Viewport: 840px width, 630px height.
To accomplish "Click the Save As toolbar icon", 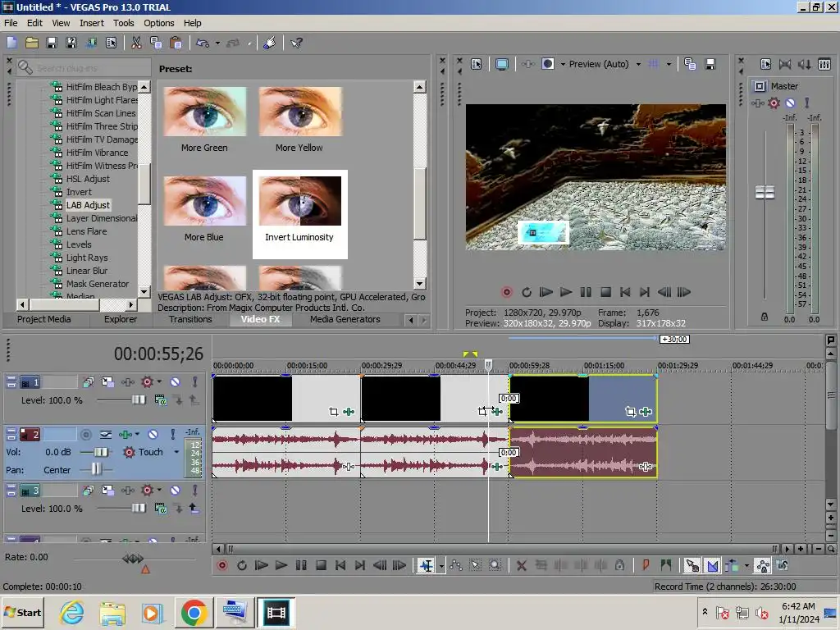I will 71,43.
